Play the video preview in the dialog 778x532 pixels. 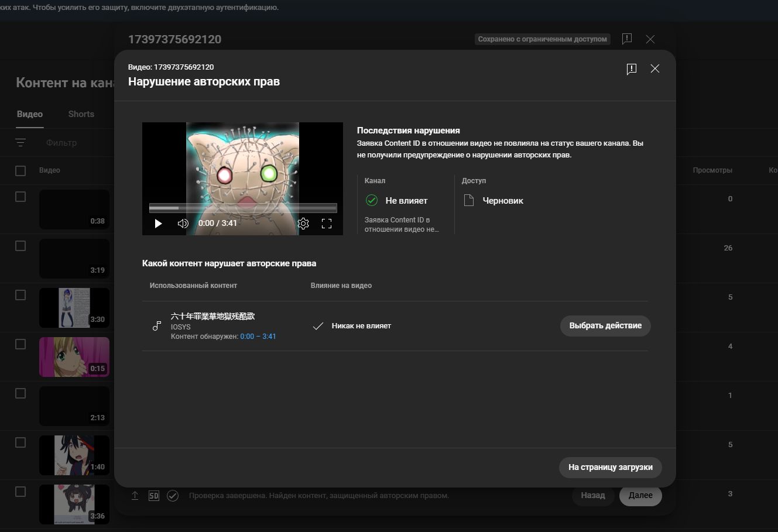coord(158,224)
